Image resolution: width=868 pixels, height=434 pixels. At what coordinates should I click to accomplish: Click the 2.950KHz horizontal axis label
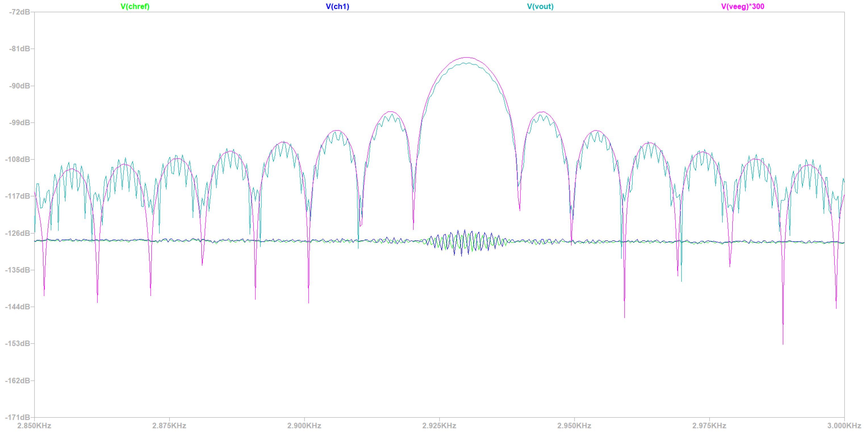(574, 425)
